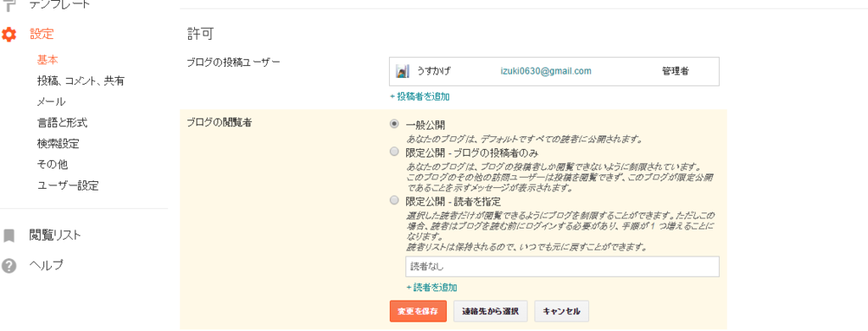Click the 許可 section heading
The image size is (868, 331).
coord(200,34)
